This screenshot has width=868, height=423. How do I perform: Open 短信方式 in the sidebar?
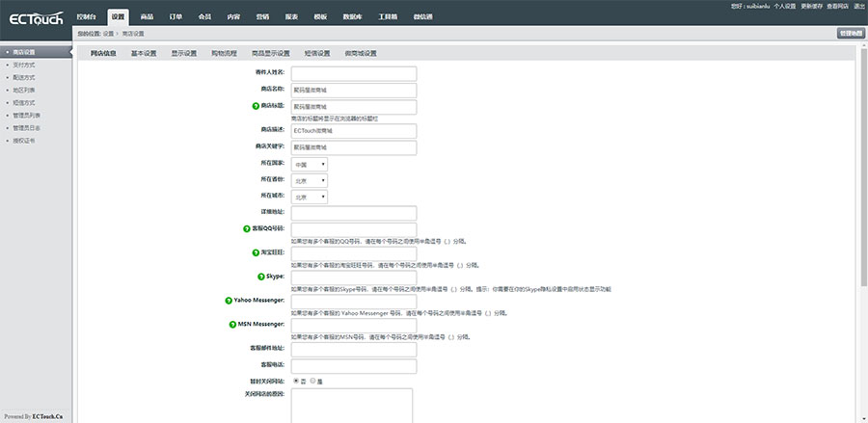(x=24, y=103)
